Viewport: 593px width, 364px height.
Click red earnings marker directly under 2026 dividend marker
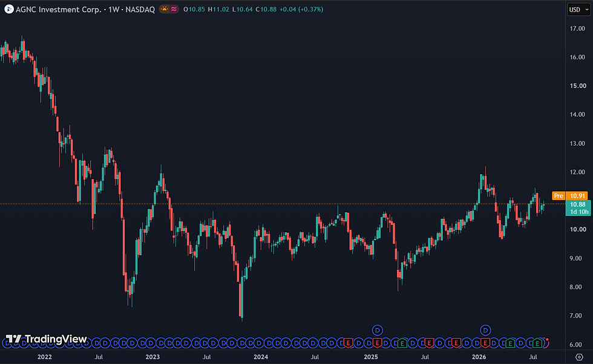(485, 343)
